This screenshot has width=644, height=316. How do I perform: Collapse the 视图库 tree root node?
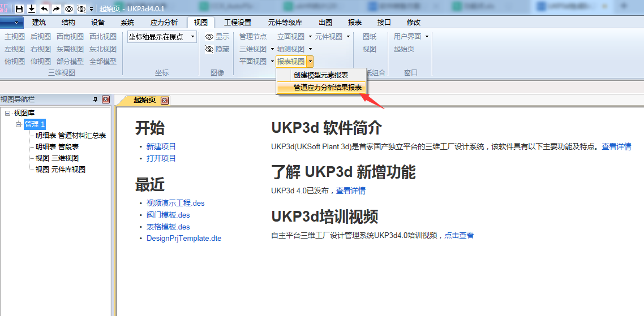click(7, 113)
